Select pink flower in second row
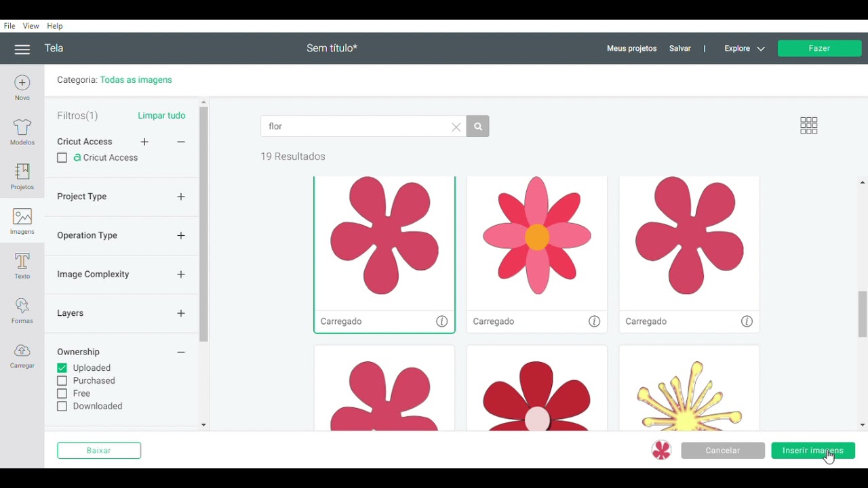 384,388
